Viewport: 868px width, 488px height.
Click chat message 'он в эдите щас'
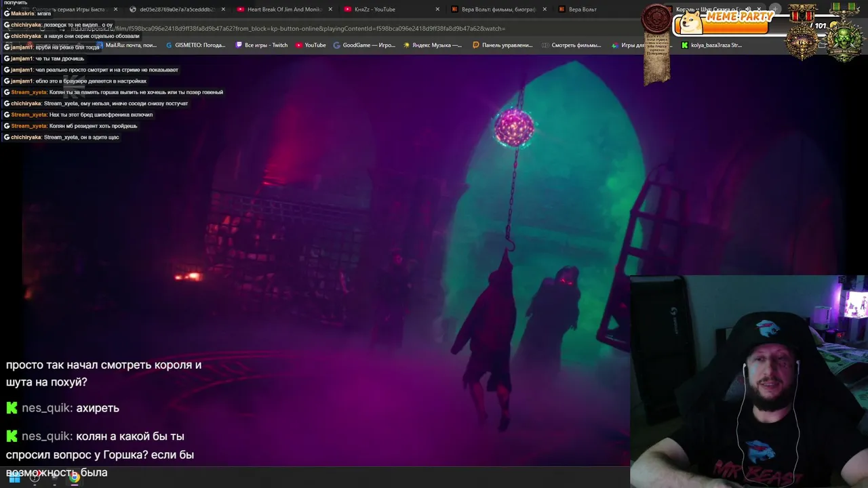point(61,138)
